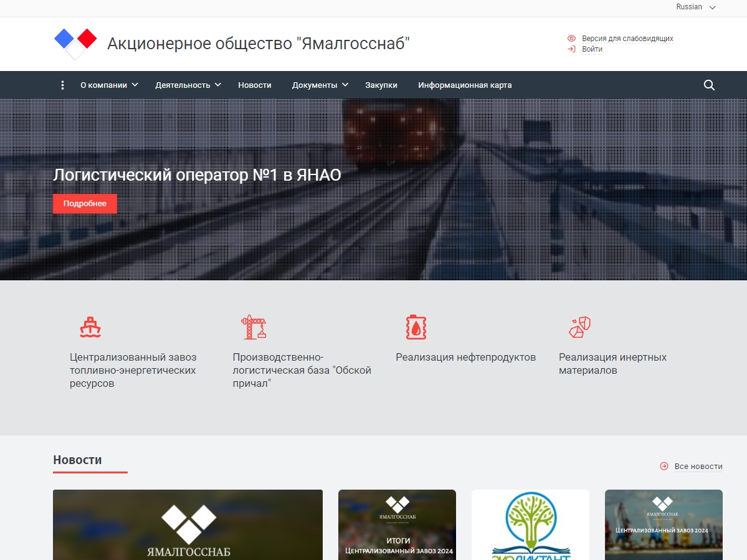Screen dimensions: 747x560
Task: Open the Экодиктант tree logo news thumbnail
Action: coord(530,524)
